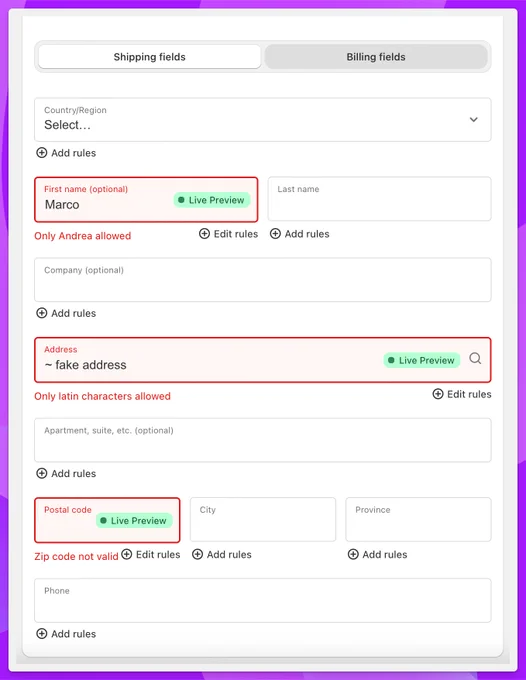Focus the Last name input field
This screenshot has width=526, height=680.
coord(379,199)
